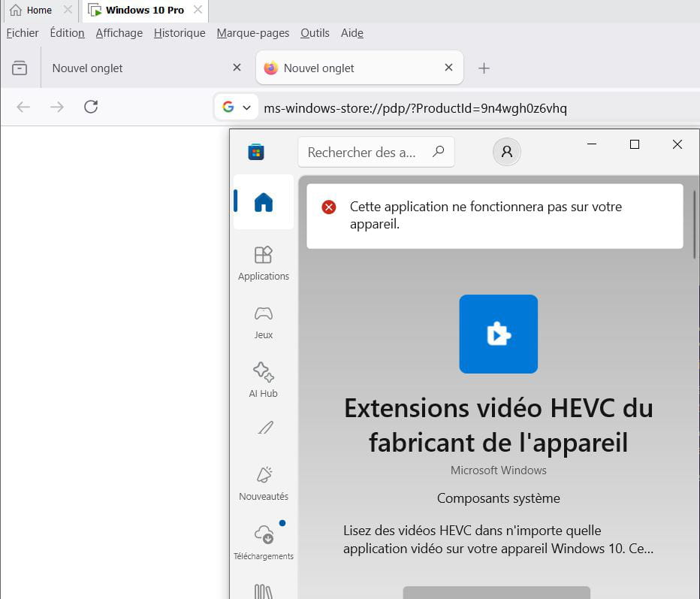Screen dimensions: 700x599
Task: Go forward with the browser forward arrow
Action: pos(56,107)
